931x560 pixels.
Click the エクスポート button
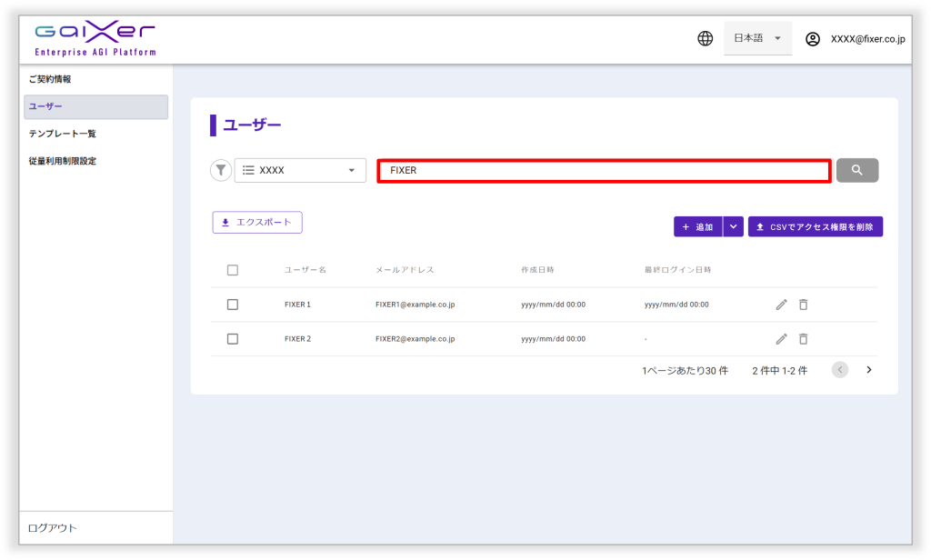coord(257,223)
